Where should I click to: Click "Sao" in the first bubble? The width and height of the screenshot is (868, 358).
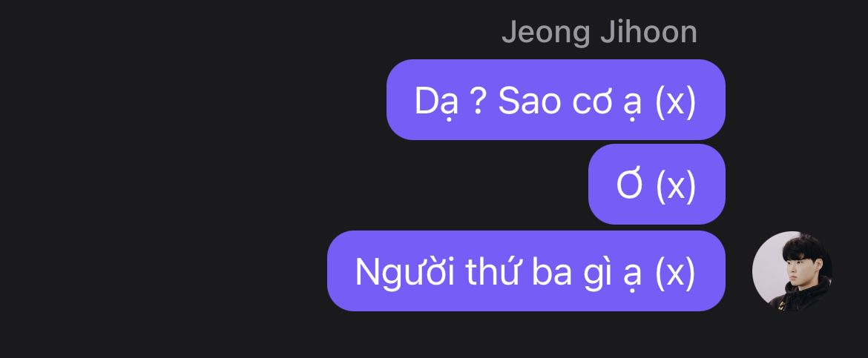tap(529, 101)
